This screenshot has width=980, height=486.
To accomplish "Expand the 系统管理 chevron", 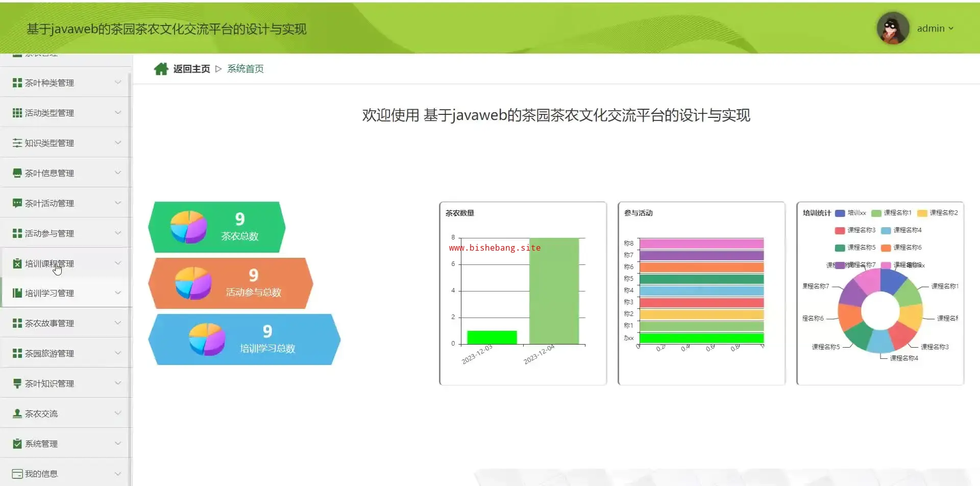I will [118, 443].
